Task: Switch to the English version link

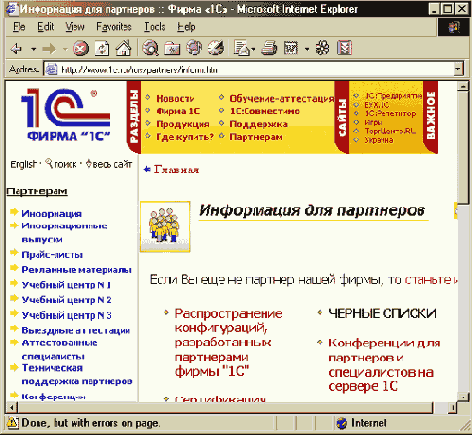Action: click(23, 164)
